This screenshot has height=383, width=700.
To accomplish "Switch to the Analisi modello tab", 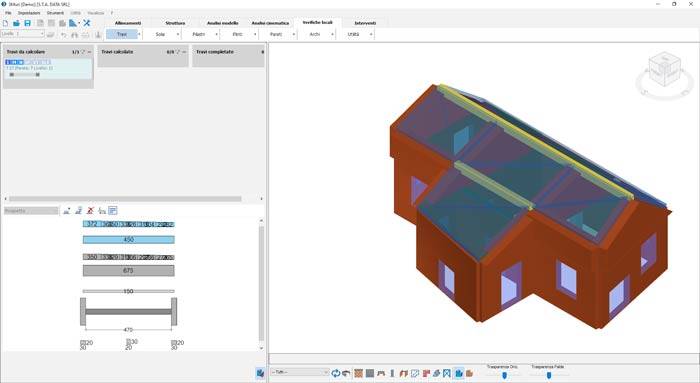I will coord(222,23).
